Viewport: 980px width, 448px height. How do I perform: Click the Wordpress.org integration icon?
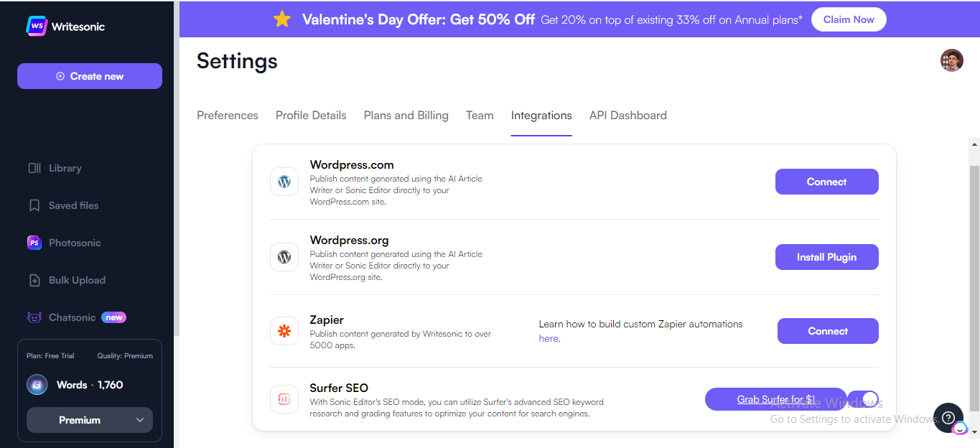coord(284,257)
